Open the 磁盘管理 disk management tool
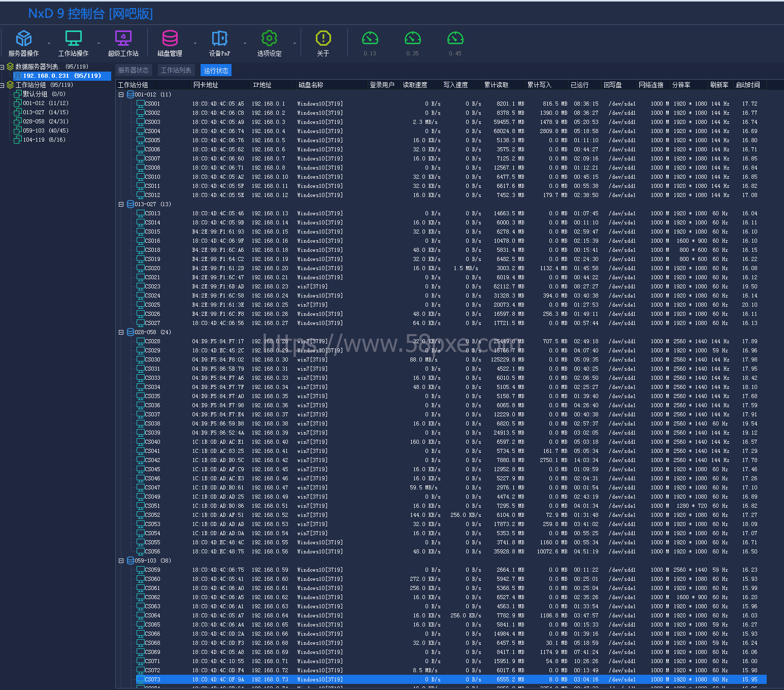Image resolution: width=784 pixels, height=690 pixels. pyautogui.click(x=170, y=43)
